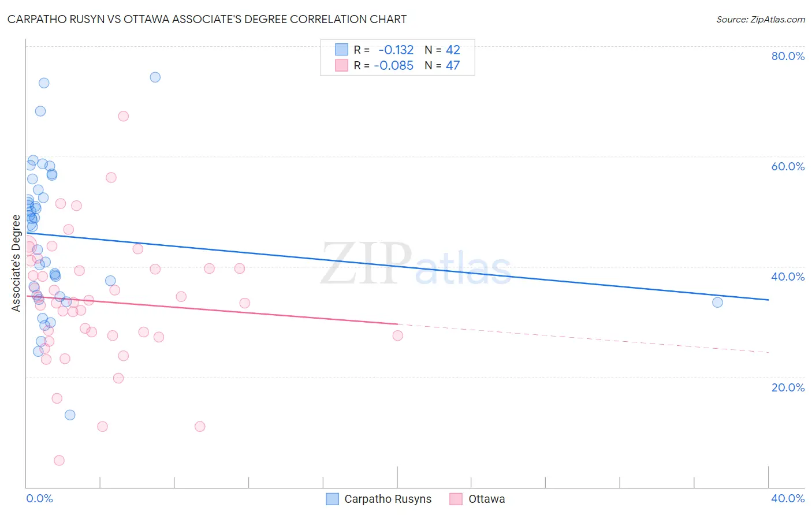The height and width of the screenshot is (515, 812).
Task: Click the chart title text
Action: click(x=207, y=20)
